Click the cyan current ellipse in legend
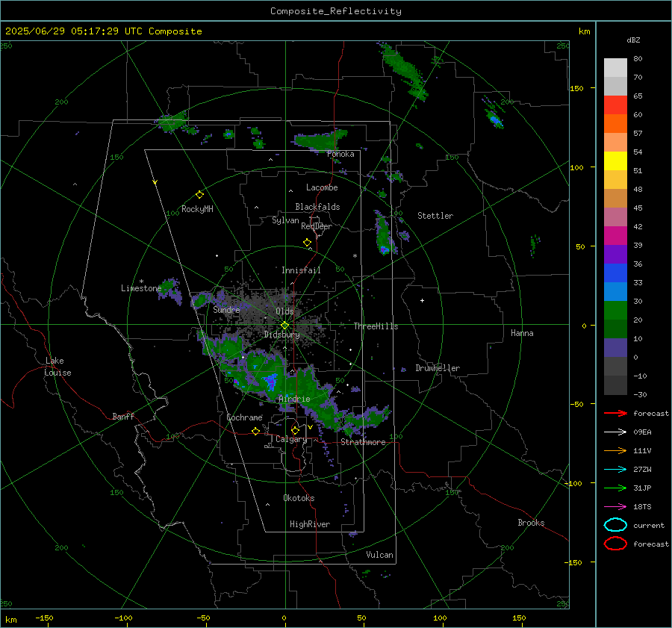The height and width of the screenshot is (628, 672). tap(615, 525)
